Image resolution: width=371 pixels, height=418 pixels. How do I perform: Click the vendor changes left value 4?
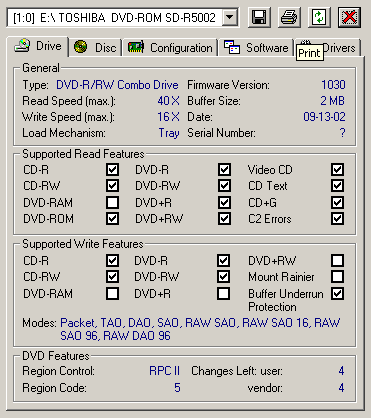(x=341, y=388)
